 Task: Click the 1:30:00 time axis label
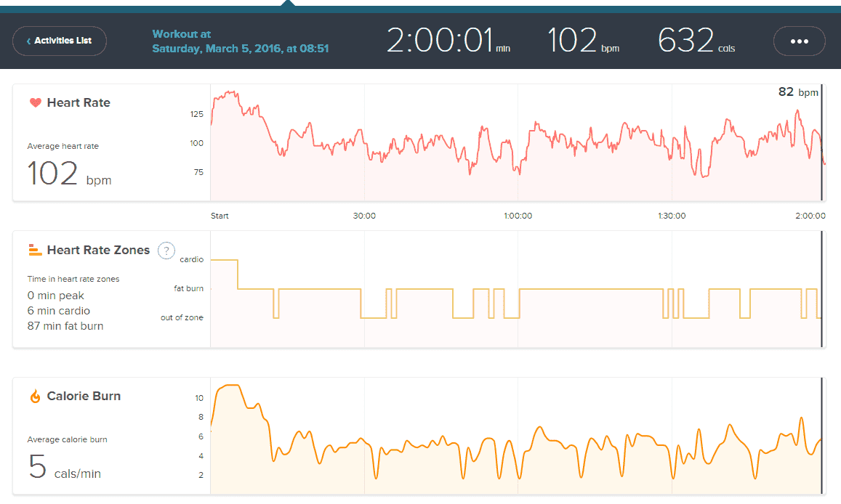(671, 216)
